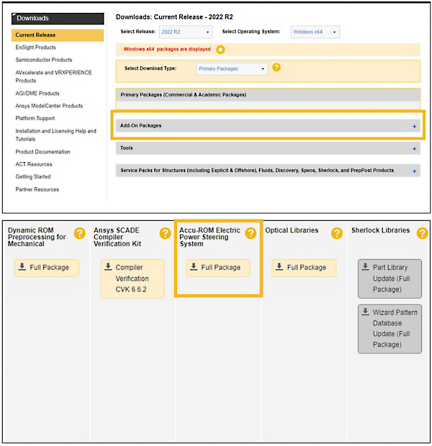Open Product Documentation link in sidebar
The image size is (432, 446).
pos(43,152)
